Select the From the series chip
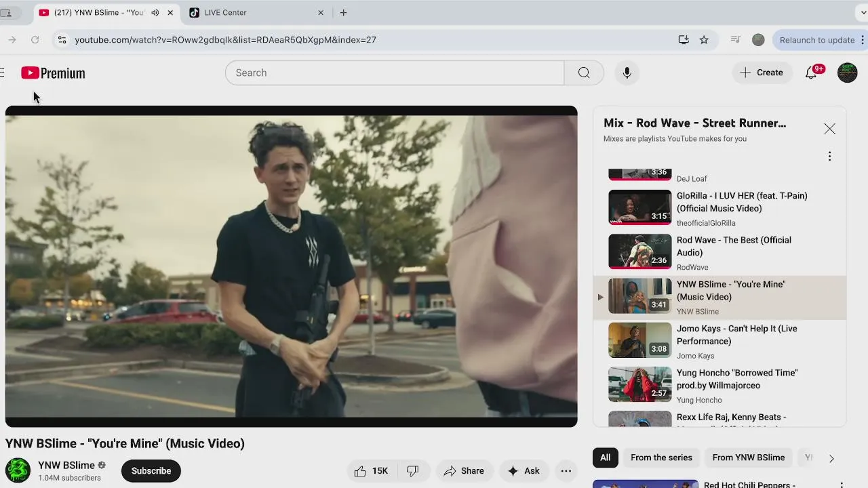Viewport: 868px width, 488px height. pos(661,457)
